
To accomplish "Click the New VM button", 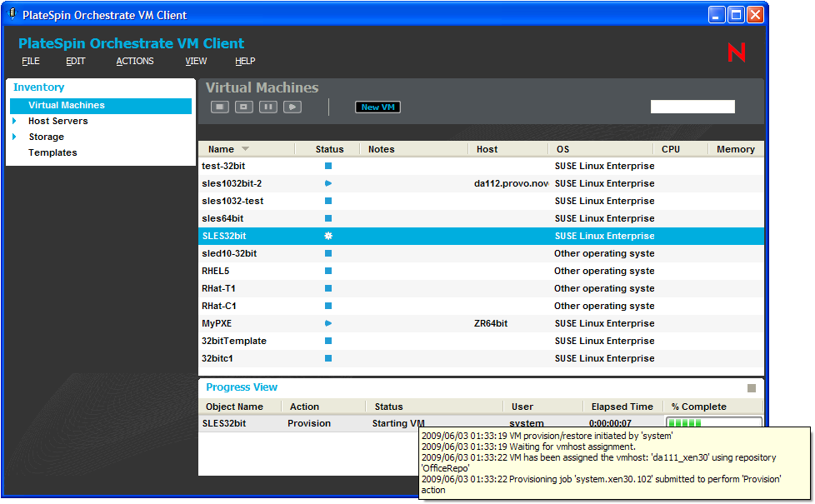I will (377, 107).
